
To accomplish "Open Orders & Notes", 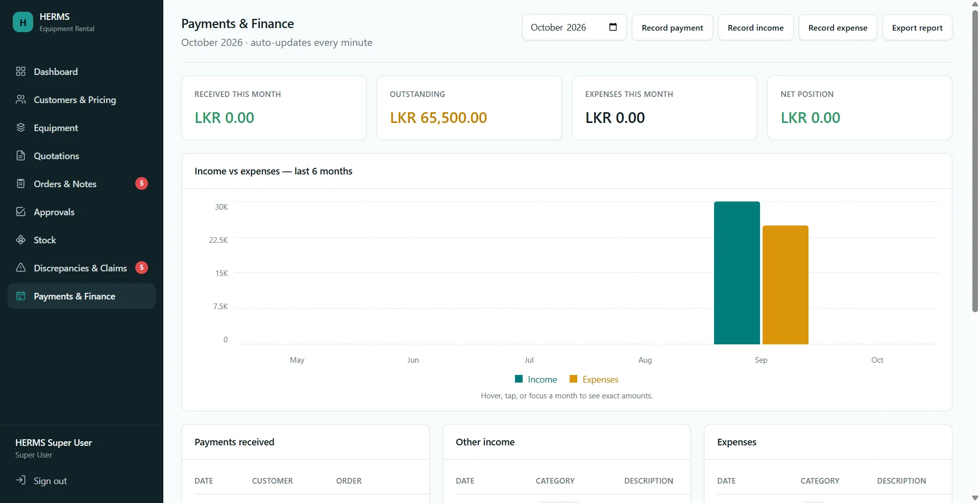I will click(x=82, y=184).
